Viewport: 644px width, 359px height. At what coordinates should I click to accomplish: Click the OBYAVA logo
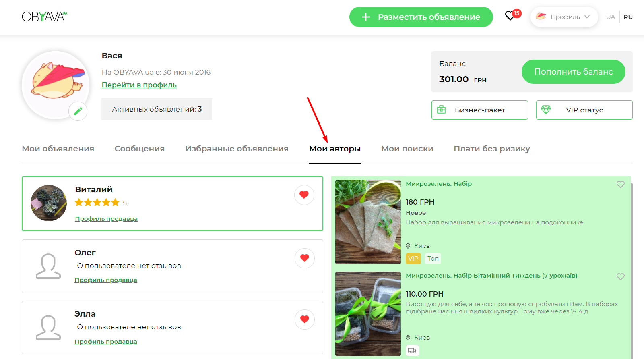click(x=44, y=17)
